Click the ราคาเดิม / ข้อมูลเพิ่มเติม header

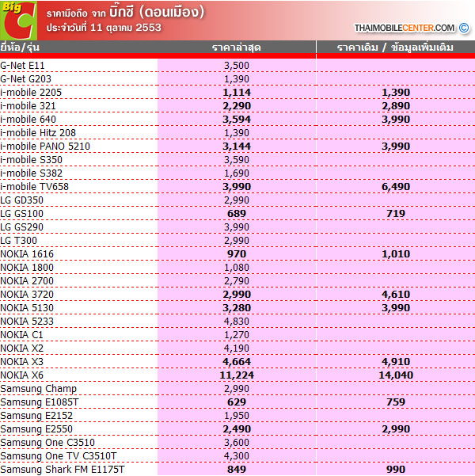(395, 48)
